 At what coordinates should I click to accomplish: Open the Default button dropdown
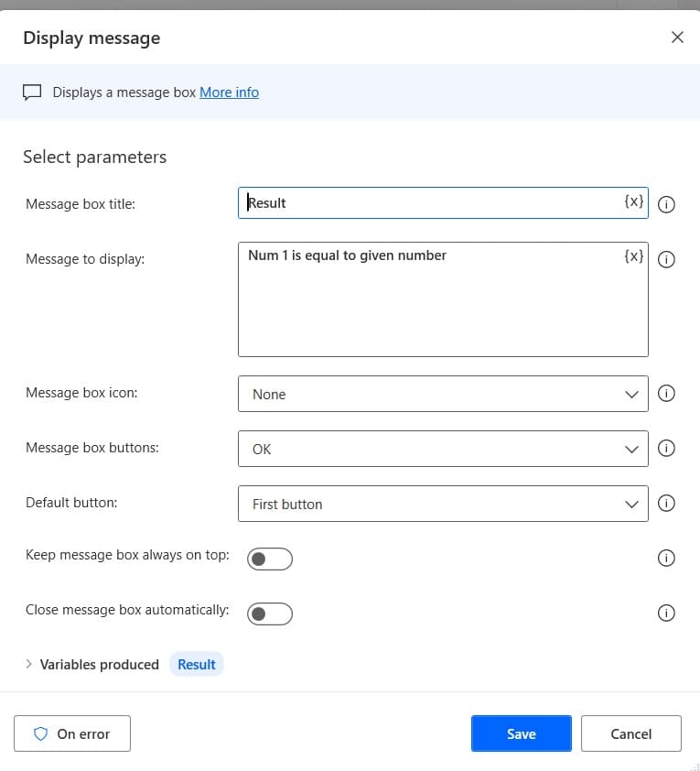pos(443,504)
